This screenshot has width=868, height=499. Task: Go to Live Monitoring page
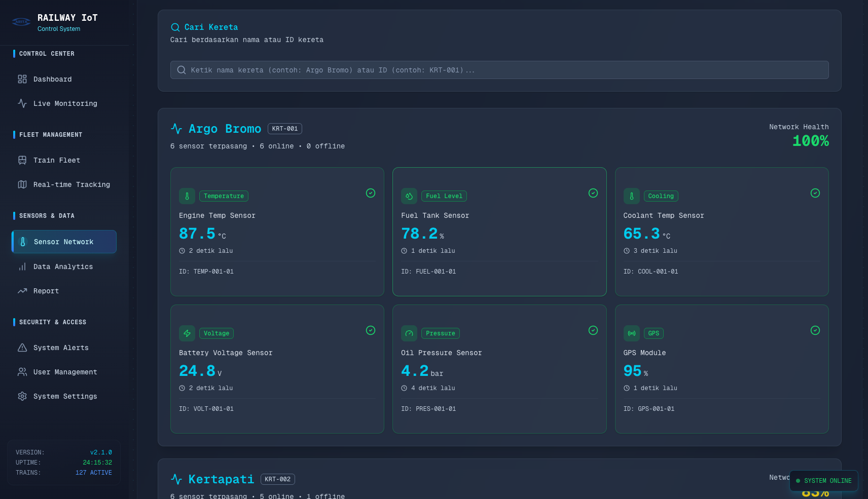65,104
